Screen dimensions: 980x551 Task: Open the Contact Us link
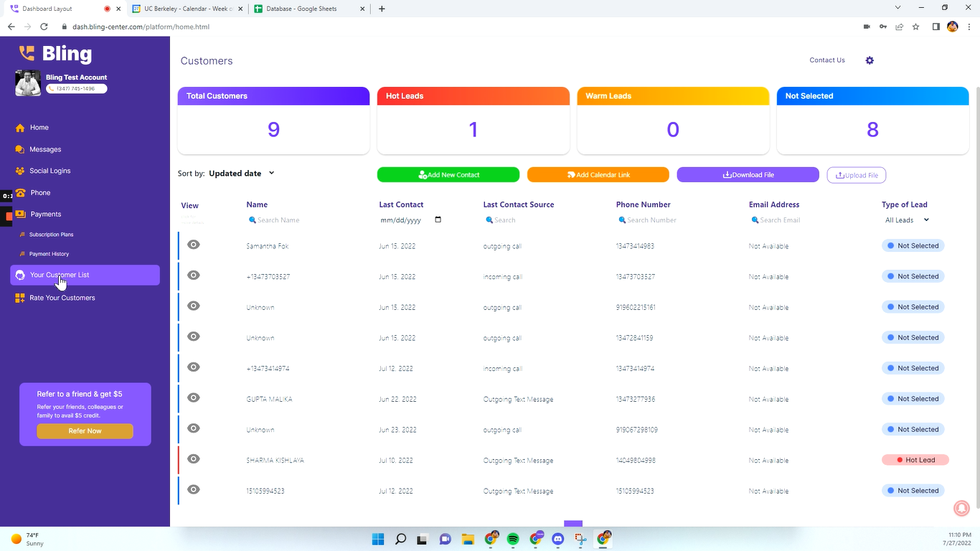tap(827, 60)
